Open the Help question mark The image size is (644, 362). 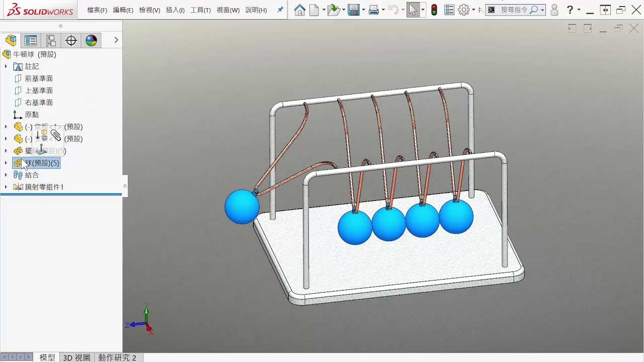point(570,10)
